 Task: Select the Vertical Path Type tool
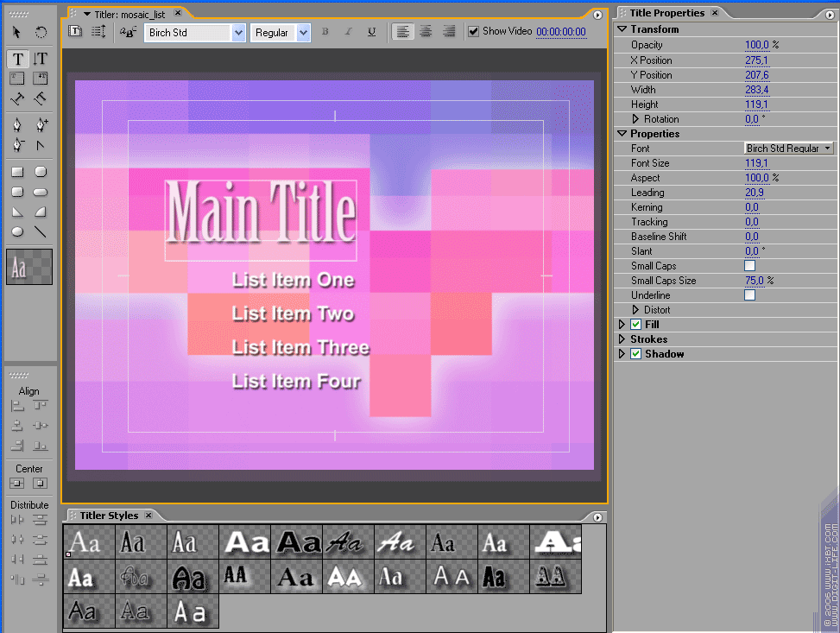41,98
